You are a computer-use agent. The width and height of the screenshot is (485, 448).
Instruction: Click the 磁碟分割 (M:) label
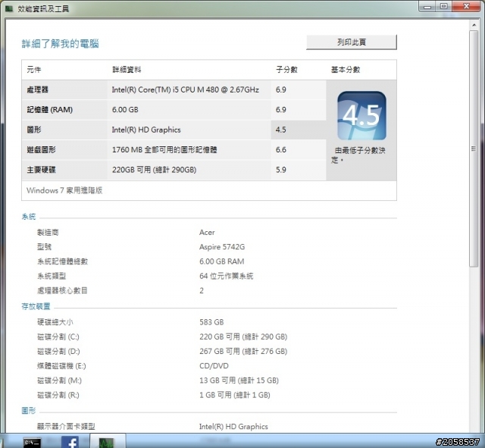[x=59, y=381]
